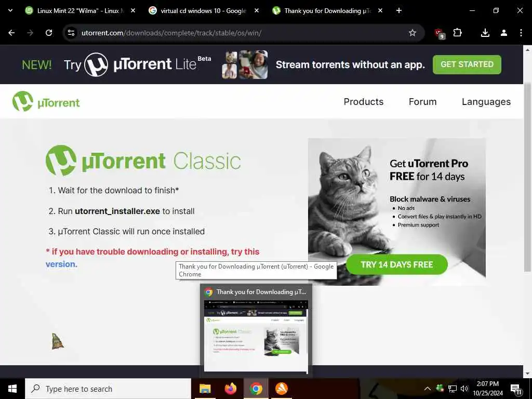The height and width of the screenshot is (399, 532).
Task: Click 'Wait for the download to finish' step
Action: click(114, 190)
